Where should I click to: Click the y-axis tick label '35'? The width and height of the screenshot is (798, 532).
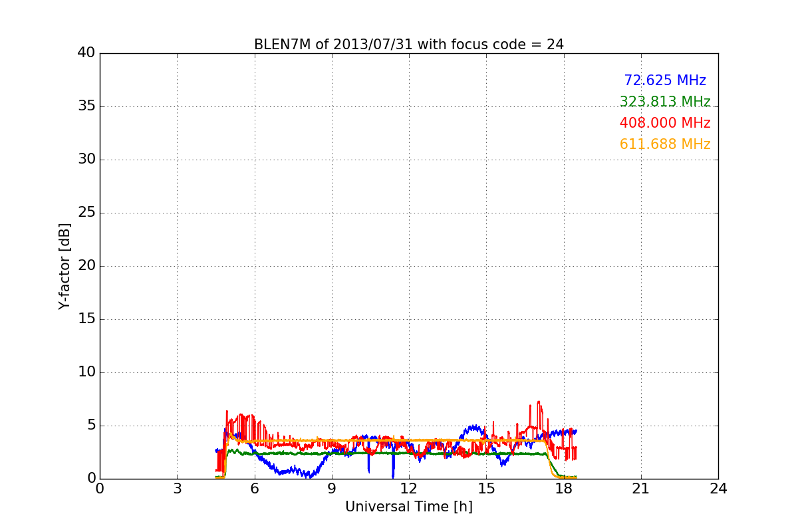(x=86, y=106)
